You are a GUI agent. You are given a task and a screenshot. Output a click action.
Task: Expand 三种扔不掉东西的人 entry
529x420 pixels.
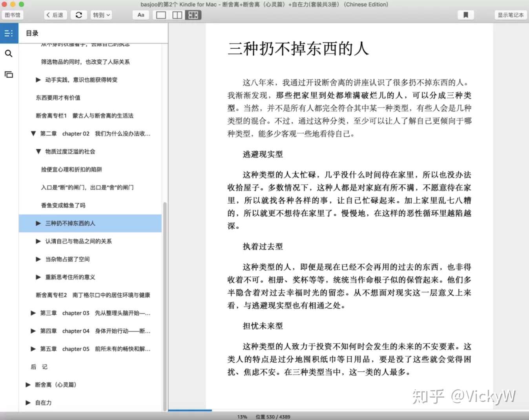pos(38,223)
